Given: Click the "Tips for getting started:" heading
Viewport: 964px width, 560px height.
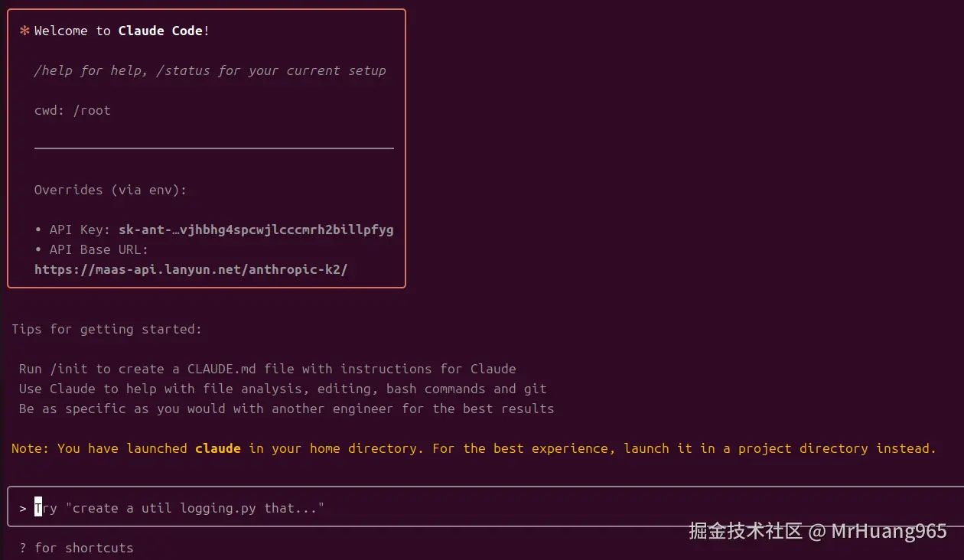Looking at the screenshot, I should [x=107, y=329].
